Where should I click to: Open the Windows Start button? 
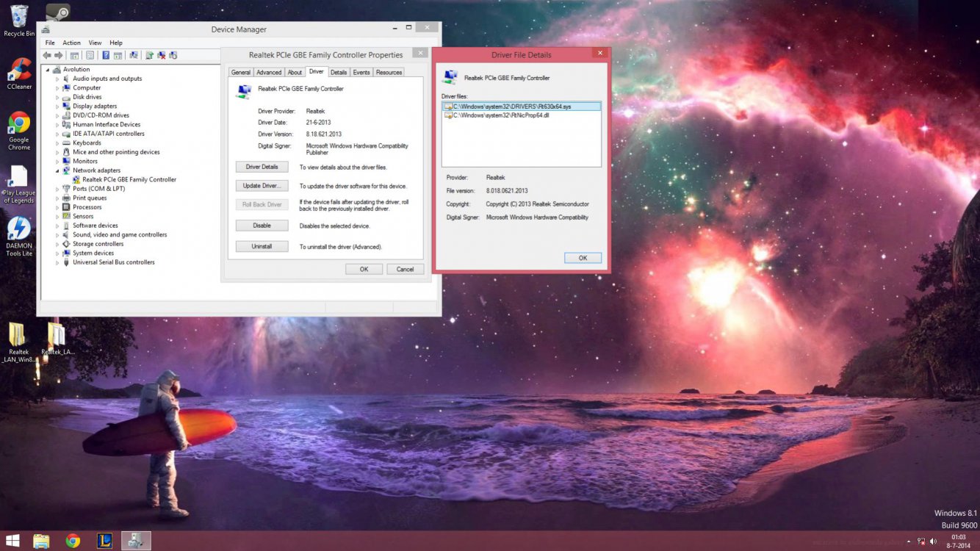click(x=12, y=541)
